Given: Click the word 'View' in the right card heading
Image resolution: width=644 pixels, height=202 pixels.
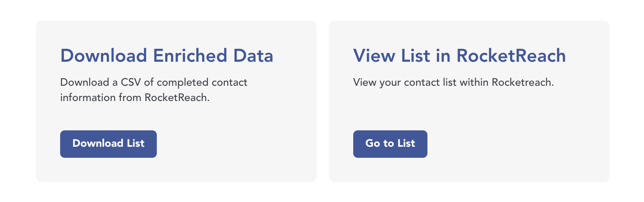Looking at the screenshot, I should [374, 56].
